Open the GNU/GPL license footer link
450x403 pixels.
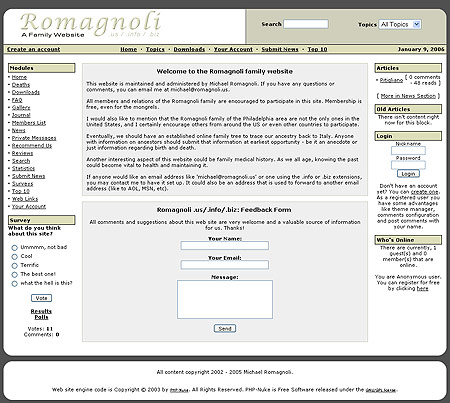[x=381, y=390]
